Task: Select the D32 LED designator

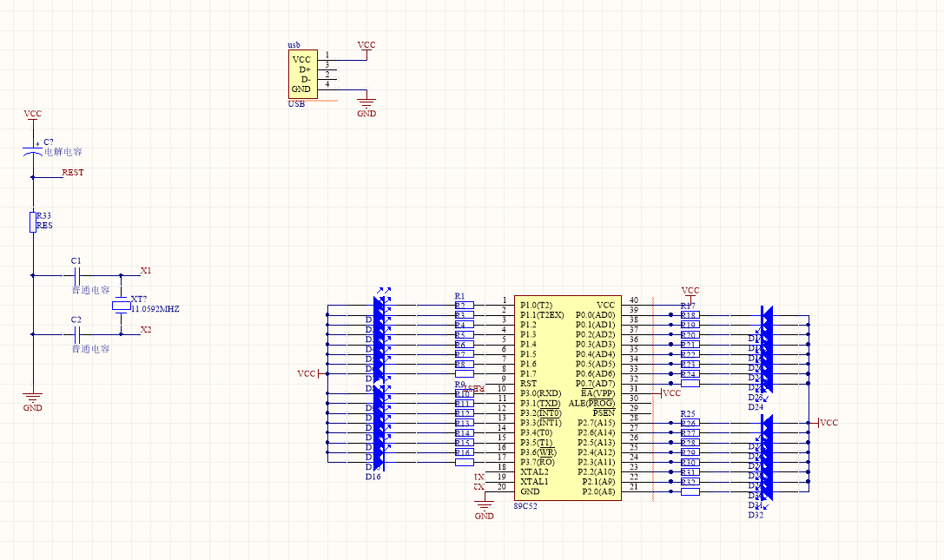Action: pos(756,515)
